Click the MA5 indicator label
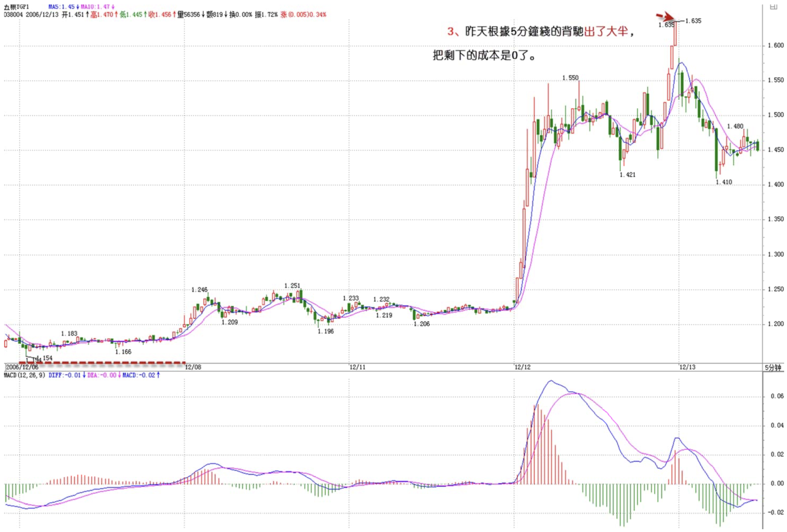787x532 pixels. (x=64, y=6)
